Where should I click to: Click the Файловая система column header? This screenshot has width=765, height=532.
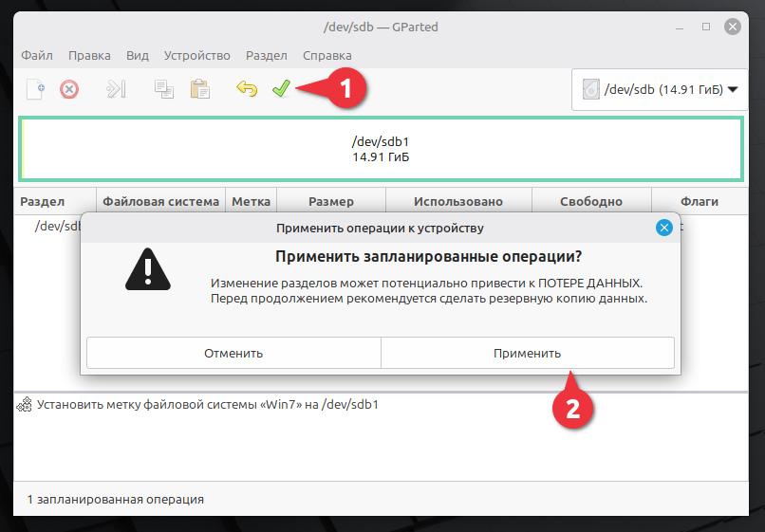pos(161,201)
